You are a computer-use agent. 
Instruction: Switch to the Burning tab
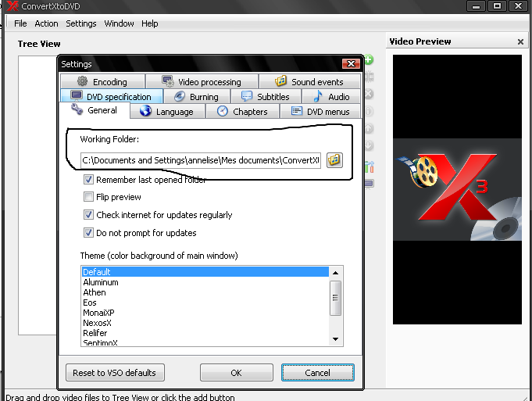(197, 97)
